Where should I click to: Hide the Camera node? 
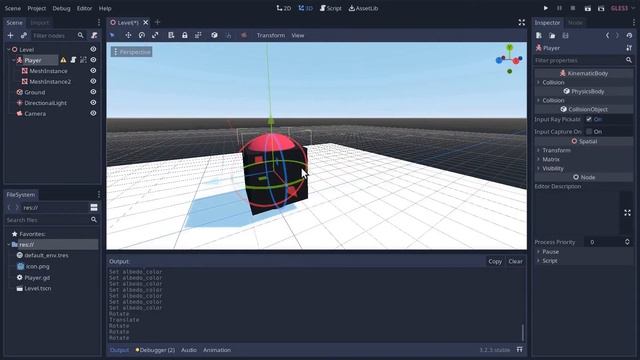(93, 113)
